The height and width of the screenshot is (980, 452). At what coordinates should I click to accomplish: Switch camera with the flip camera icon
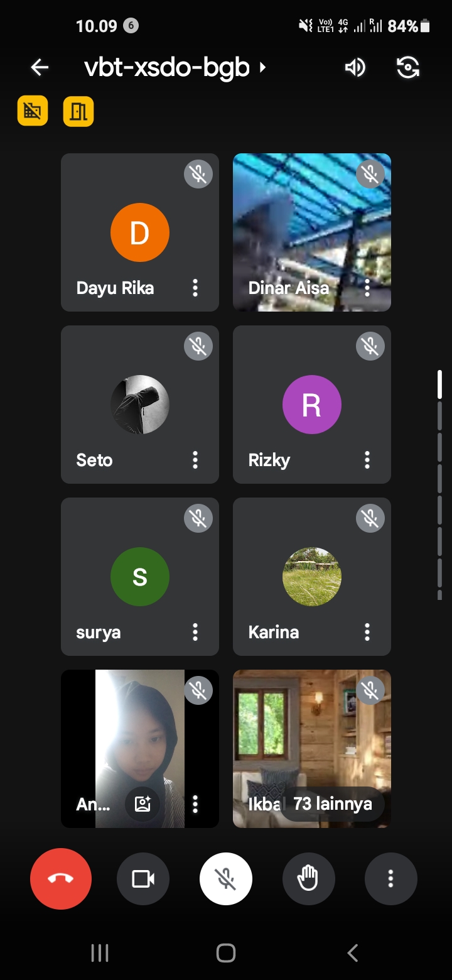point(408,67)
